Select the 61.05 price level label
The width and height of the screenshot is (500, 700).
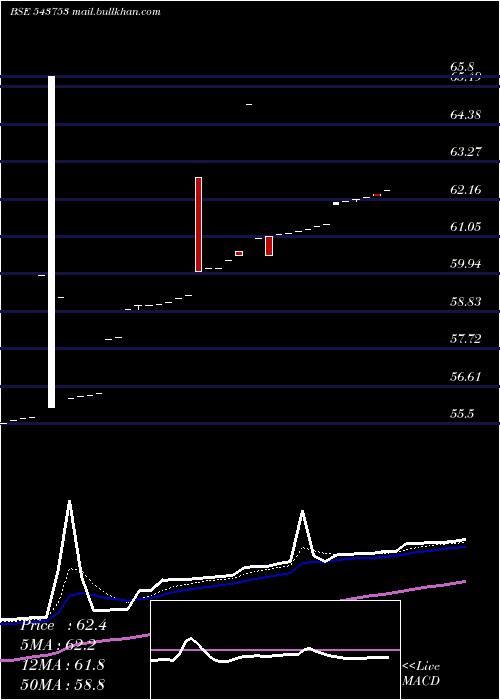[466, 227]
